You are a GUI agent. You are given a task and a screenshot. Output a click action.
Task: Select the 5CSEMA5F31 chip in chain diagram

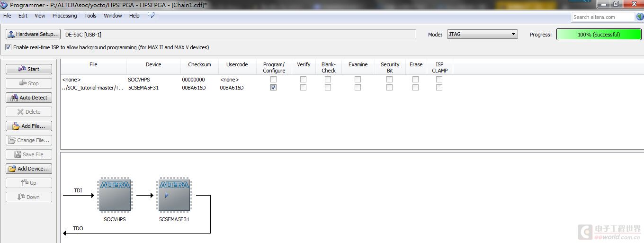click(174, 195)
